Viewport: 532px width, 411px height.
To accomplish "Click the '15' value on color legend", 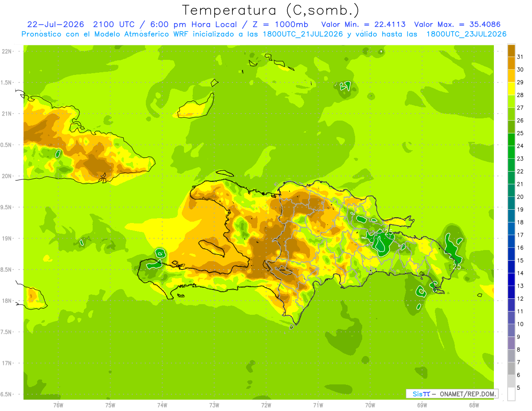I will [x=520, y=260].
